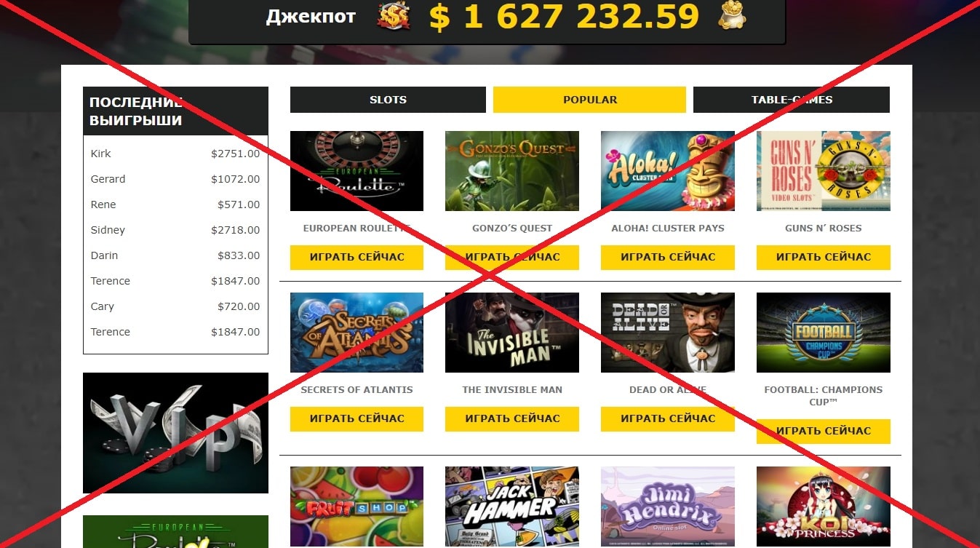Play now button under European Roulette
Viewport: 980px width, 548px height.
click(356, 257)
